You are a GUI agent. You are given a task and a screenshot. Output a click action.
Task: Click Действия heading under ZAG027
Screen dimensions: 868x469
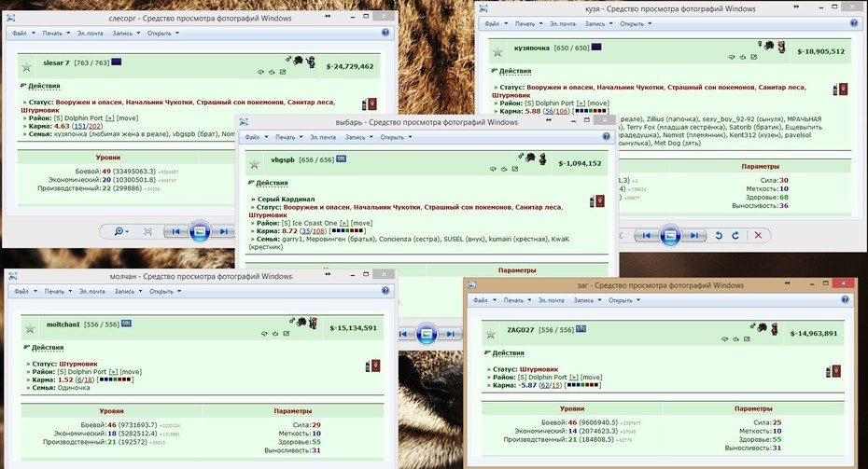508,352
